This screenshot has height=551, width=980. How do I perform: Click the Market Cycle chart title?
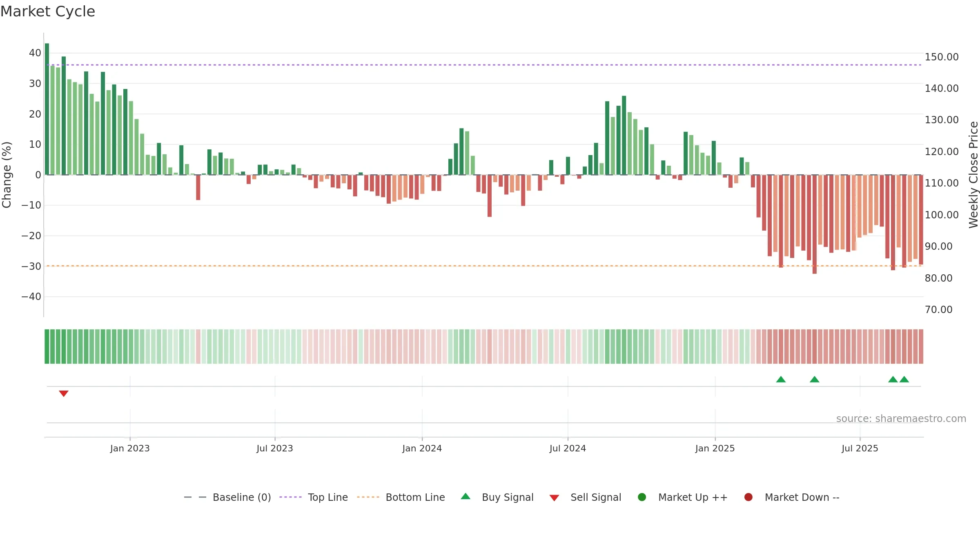(x=48, y=11)
